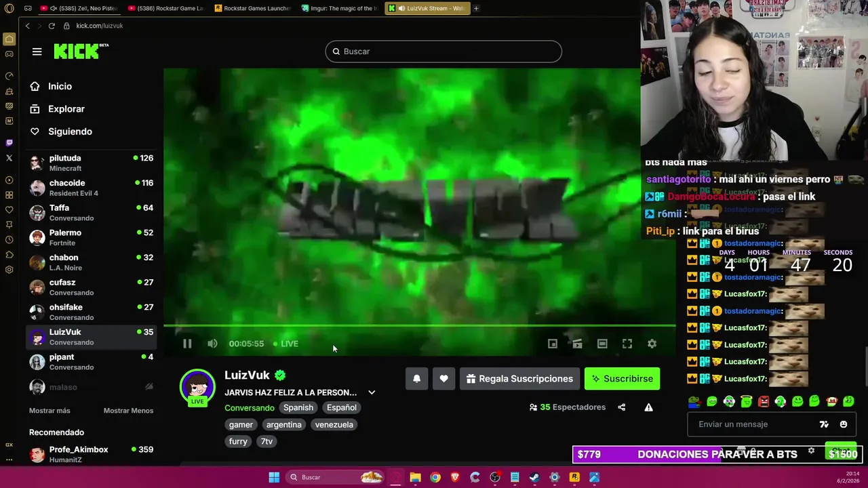
Task: Click the Kick logo
Action: click(81, 51)
